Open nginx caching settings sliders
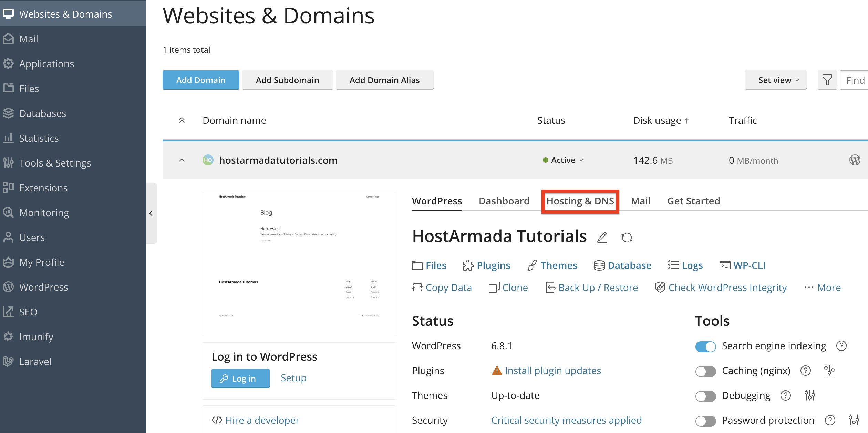The image size is (868, 433). click(829, 370)
